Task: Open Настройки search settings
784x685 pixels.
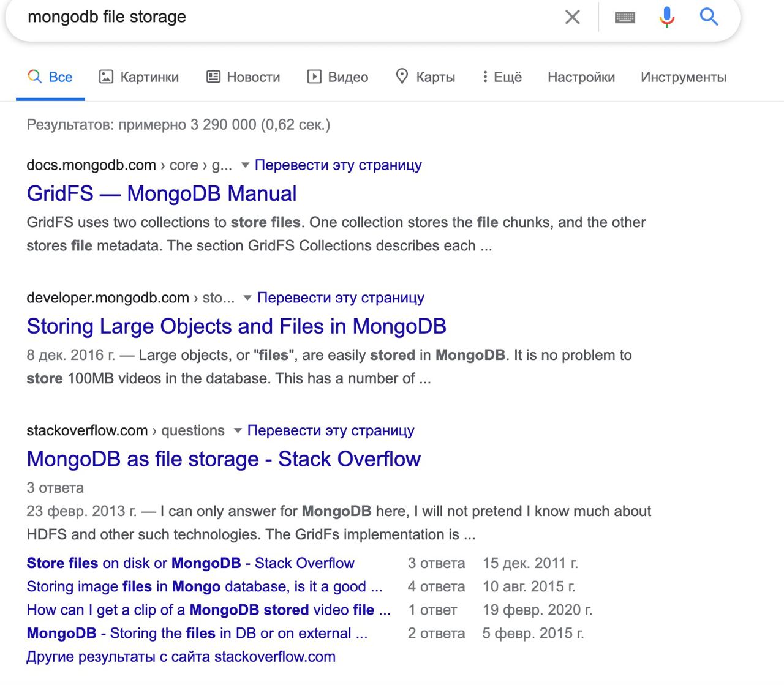Action: coord(581,77)
